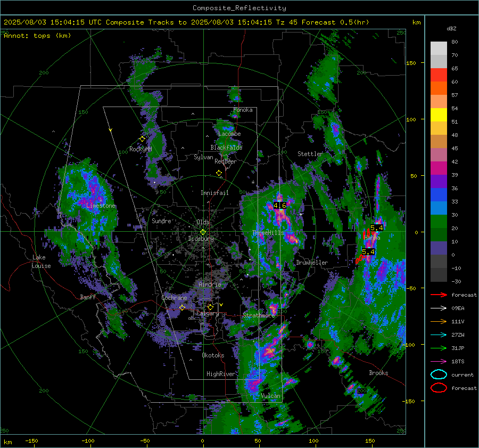Pick the purple 39-36 dBZ colour swatch
Screen dimensions: 479x448
pos(439,181)
